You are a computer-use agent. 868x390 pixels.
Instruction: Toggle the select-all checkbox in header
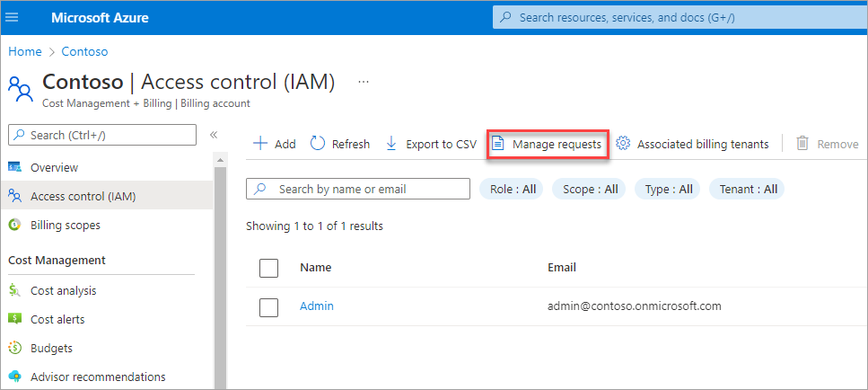[x=268, y=268]
